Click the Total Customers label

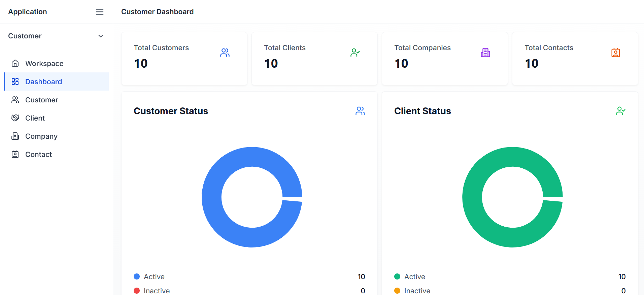pos(161,48)
